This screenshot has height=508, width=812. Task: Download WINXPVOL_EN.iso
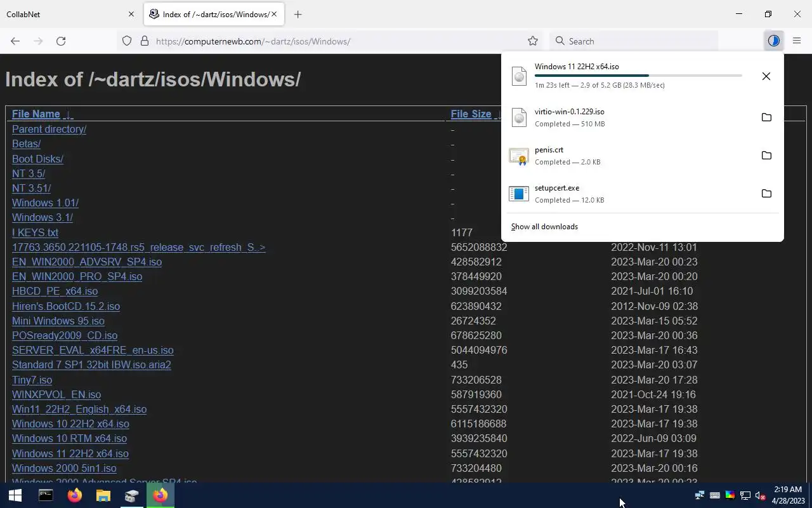click(x=56, y=394)
